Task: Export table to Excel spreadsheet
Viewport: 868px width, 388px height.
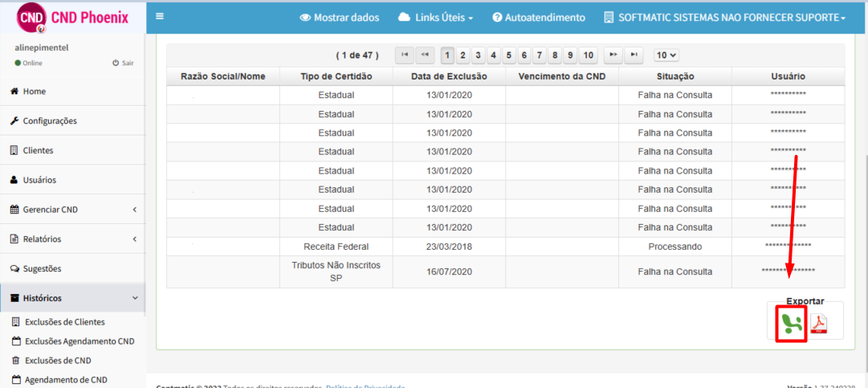Action: pos(790,324)
